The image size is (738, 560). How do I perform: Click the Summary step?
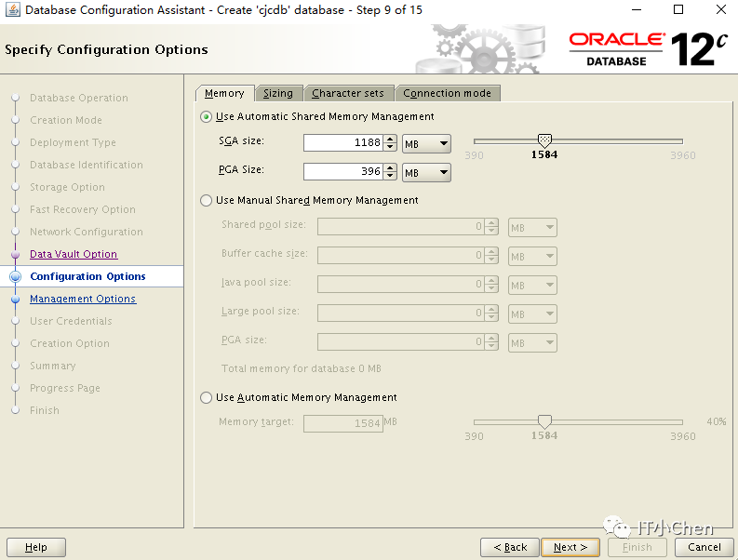(53, 366)
